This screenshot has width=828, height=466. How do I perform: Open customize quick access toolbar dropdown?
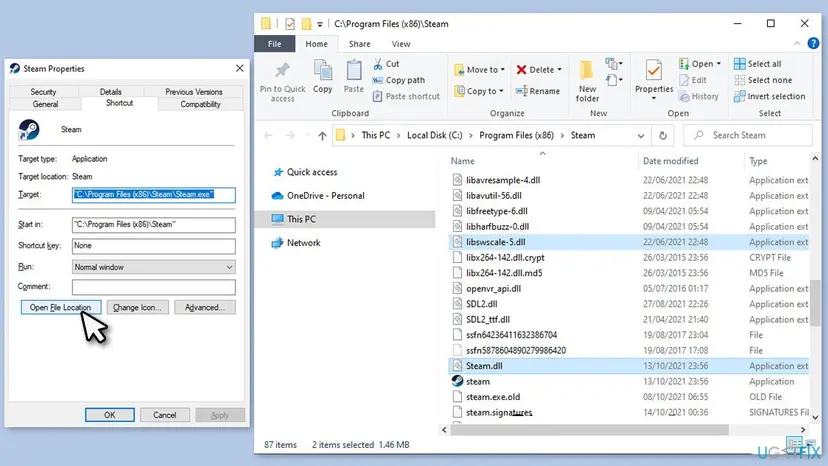pyautogui.click(x=319, y=24)
